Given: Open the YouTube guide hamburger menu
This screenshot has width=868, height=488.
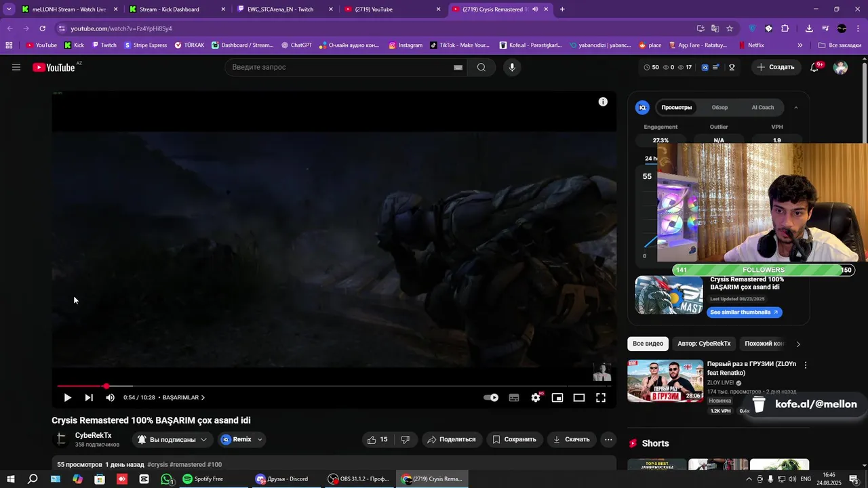Looking at the screenshot, I should tap(16, 67).
